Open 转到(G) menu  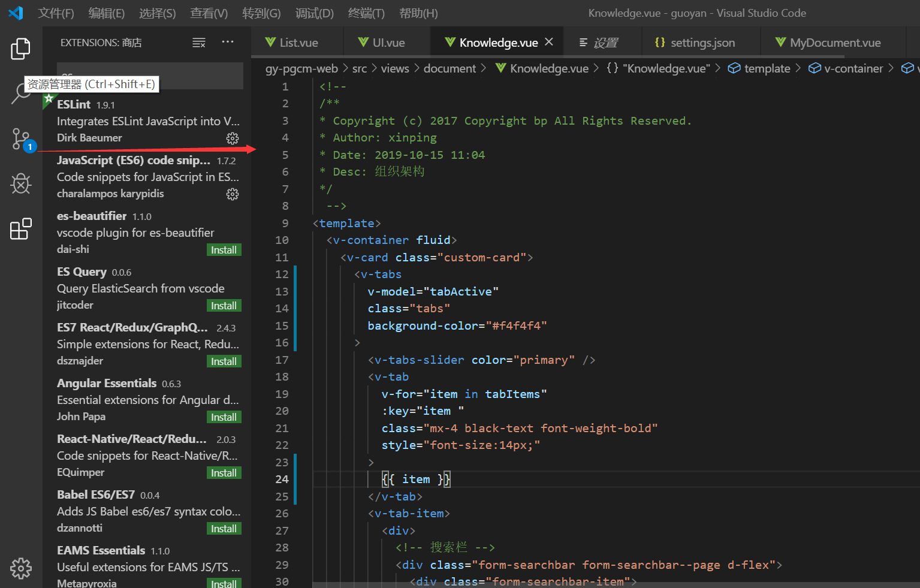pos(261,13)
